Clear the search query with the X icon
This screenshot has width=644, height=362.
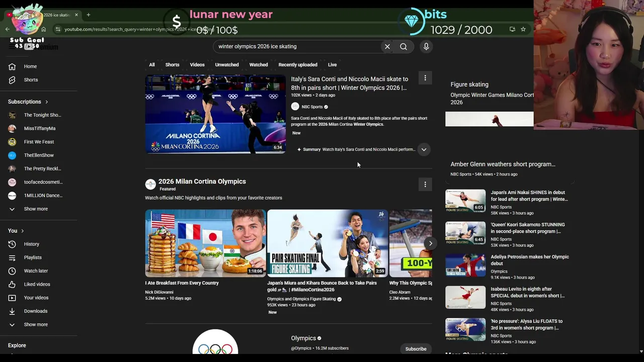pos(387,46)
